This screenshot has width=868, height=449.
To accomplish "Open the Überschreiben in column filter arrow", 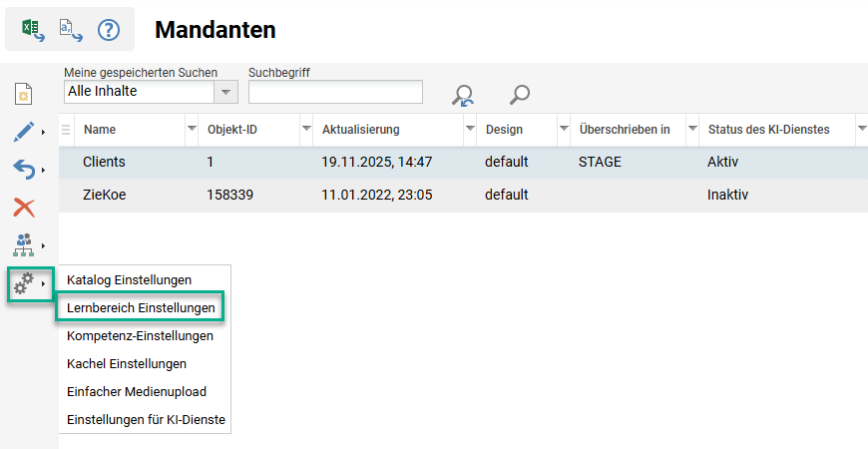I will pos(692,129).
